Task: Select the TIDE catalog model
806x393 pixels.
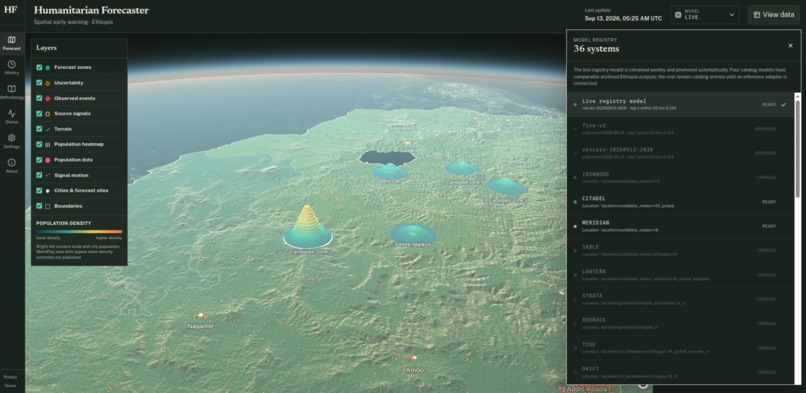Action: pyautogui.click(x=680, y=348)
